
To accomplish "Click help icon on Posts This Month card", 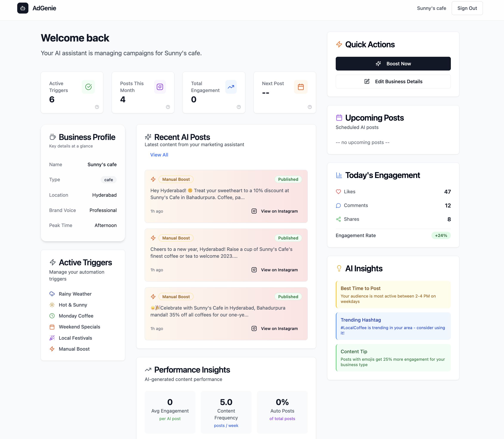I will [x=168, y=107].
